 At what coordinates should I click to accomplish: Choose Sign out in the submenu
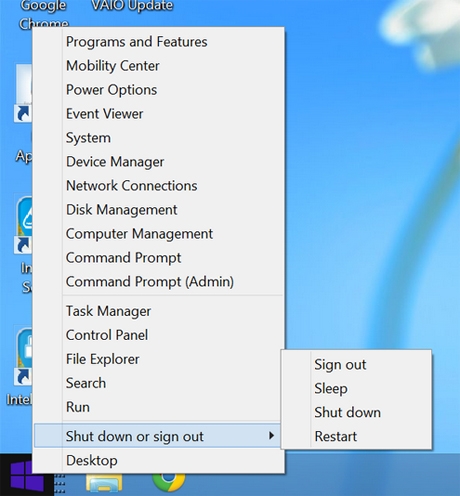(356, 365)
